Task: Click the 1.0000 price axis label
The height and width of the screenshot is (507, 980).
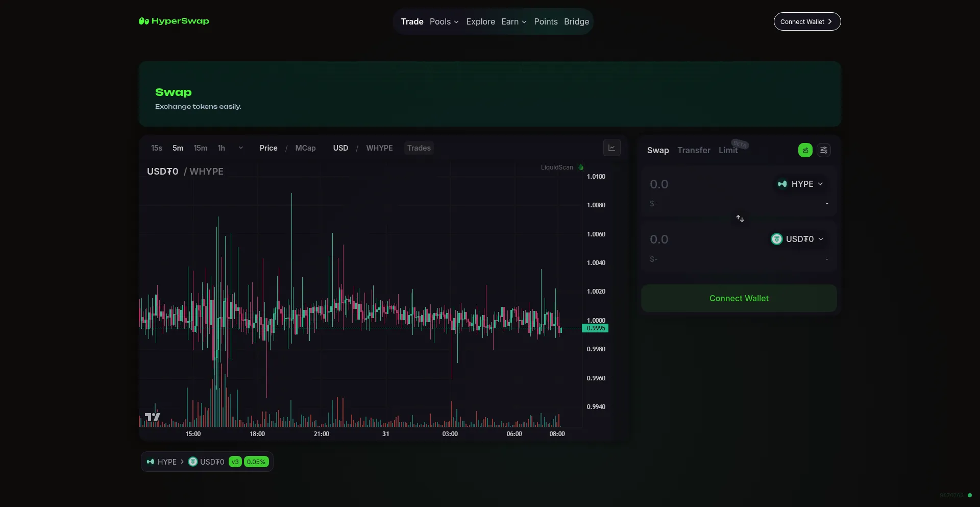Action: pyautogui.click(x=596, y=320)
